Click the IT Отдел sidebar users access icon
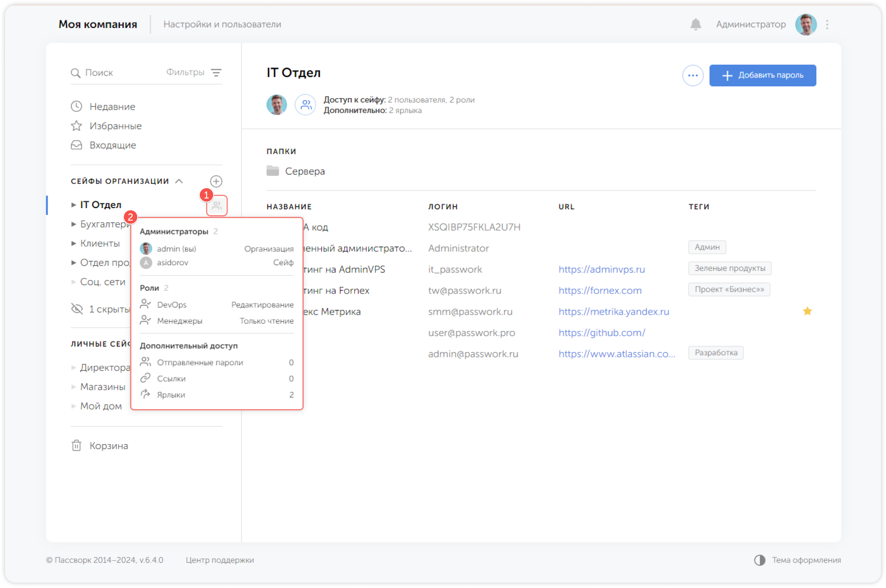886x588 pixels. [216, 205]
